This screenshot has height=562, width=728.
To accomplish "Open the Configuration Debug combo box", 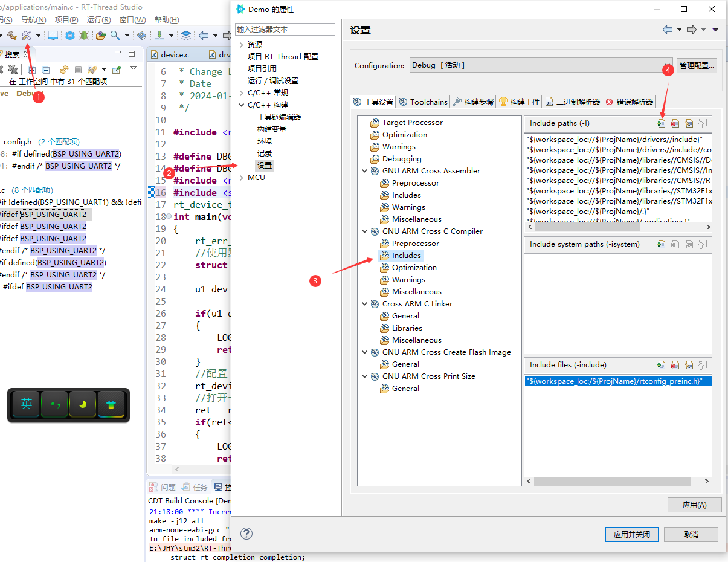I will tap(541, 65).
